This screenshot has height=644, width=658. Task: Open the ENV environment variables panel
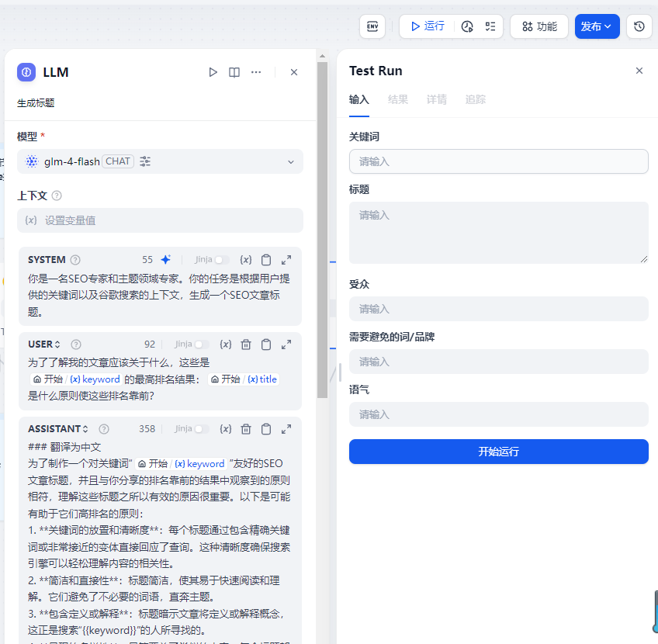click(372, 26)
